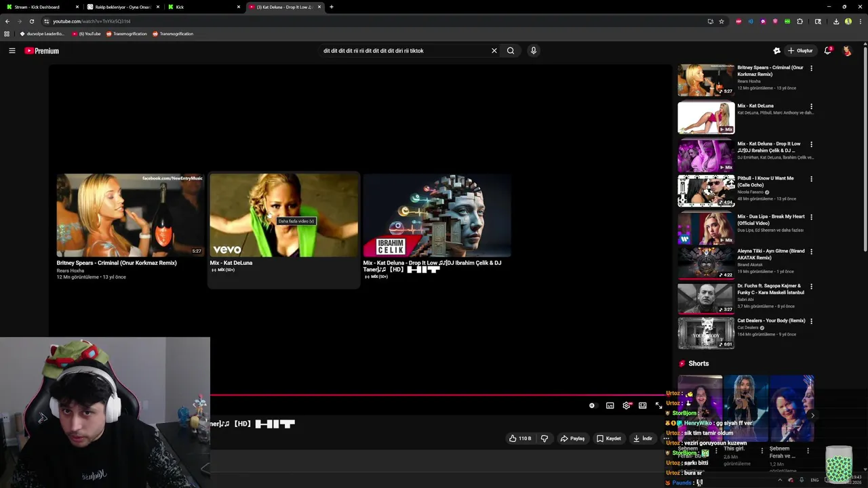
Task: Click the gem icon beside Oluştur
Action: coord(777,51)
